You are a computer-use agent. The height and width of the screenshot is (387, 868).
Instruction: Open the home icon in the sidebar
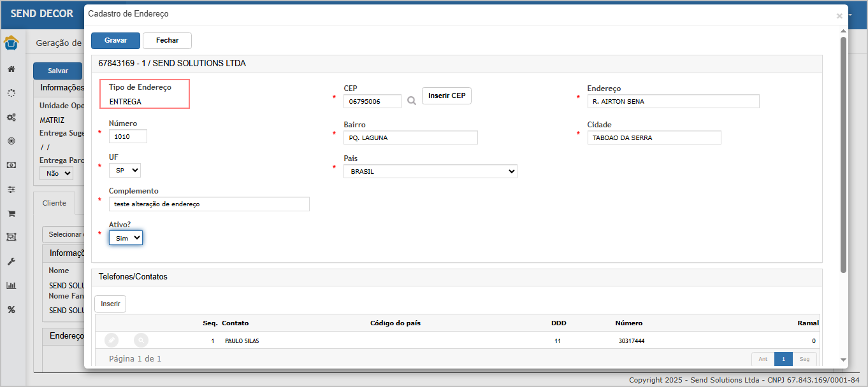coord(11,69)
